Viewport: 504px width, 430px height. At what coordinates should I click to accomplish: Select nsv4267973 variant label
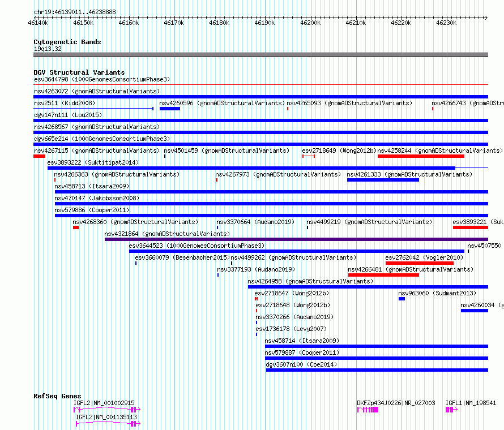(x=278, y=174)
